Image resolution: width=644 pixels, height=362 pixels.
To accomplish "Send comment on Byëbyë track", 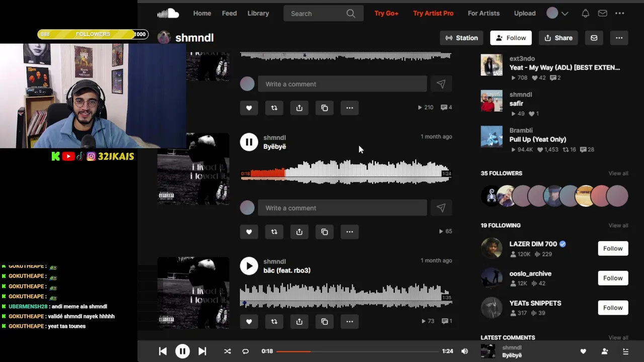I will click(x=441, y=208).
